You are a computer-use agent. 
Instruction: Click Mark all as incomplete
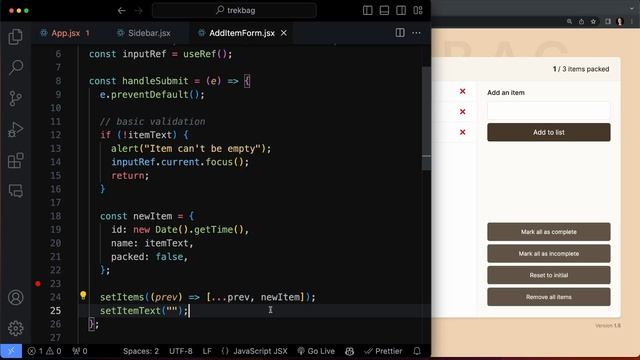pyautogui.click(x=549, y=253)
